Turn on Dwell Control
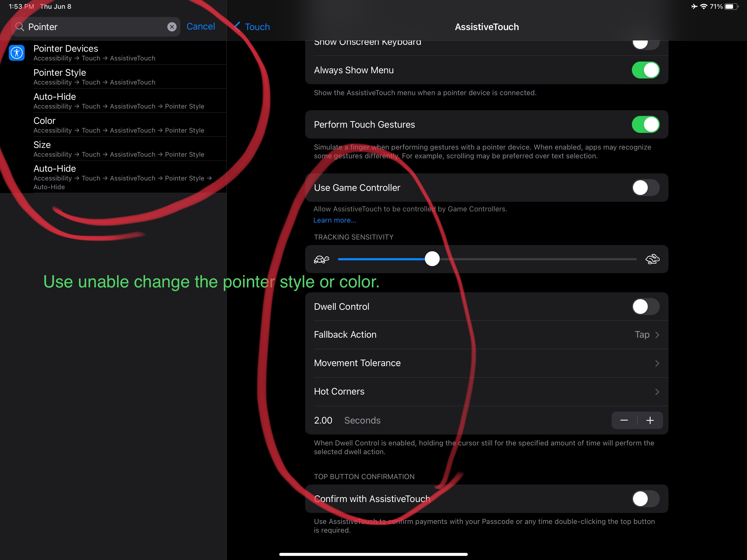This screenshot has height=560, width=747. (645, 306)
